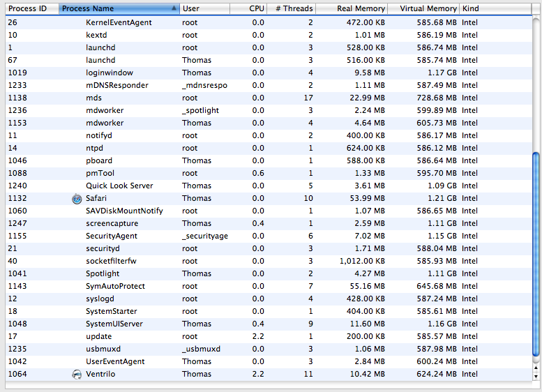
Task: Click the 645.68 MB virtual memory value
Action: pyautogui.click(x=437, y=286)
